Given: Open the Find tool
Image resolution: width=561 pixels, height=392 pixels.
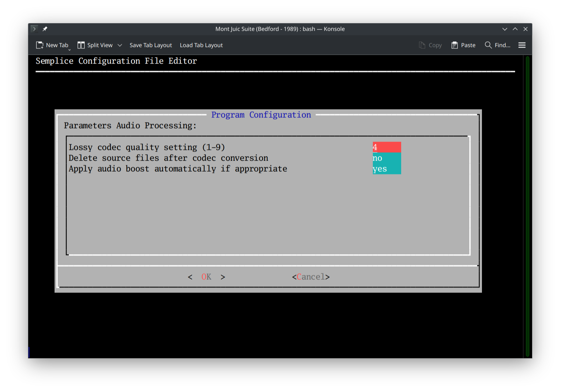Looking at the screenshot, I should click(497, 45).
